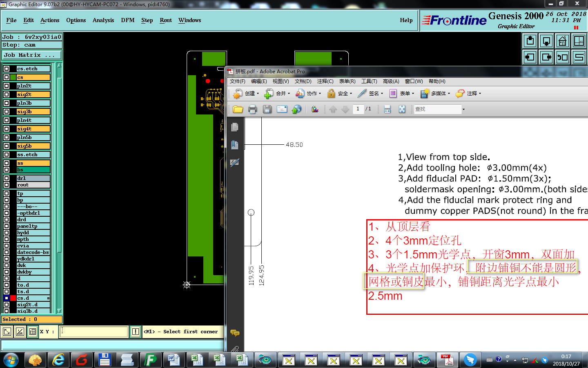Click the green color swatch of cs layer
This screenshot has width=588, height=368.
coord(13,77)
